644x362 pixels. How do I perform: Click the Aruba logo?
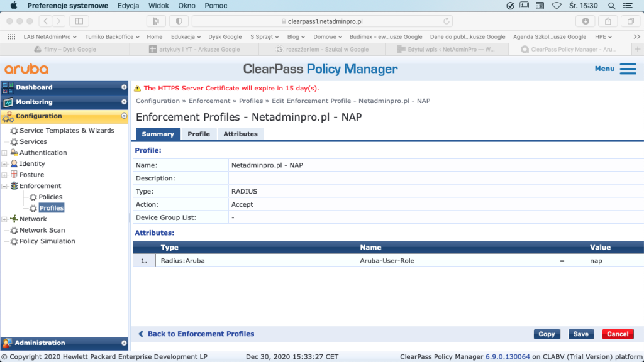tap(26, 69)
